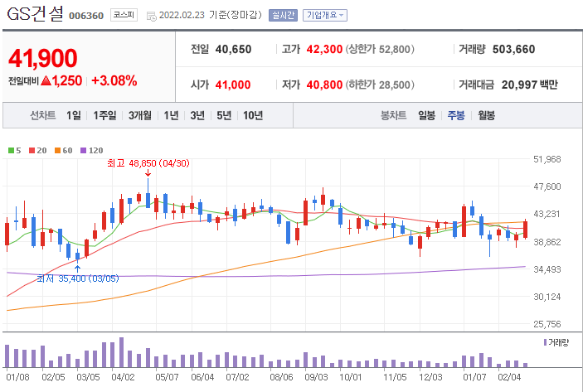Click the green 5 moving average legend
The image size is (583, 392).
pyautogui.click(x=14, y=151)
